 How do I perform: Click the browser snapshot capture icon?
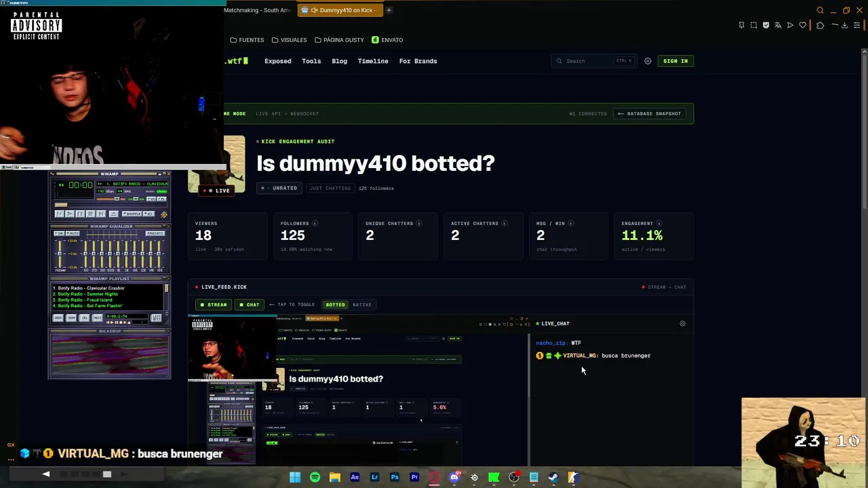tap(753, 25)
